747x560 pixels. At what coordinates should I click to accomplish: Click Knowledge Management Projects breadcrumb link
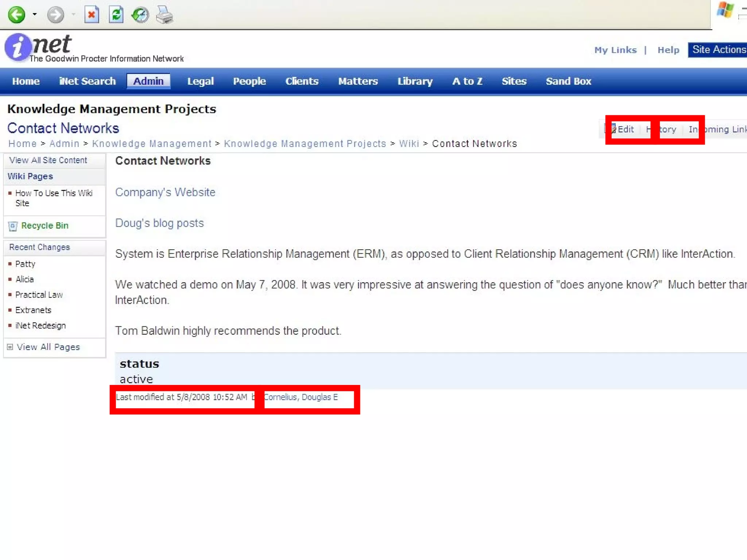click(x=305, y=144)
